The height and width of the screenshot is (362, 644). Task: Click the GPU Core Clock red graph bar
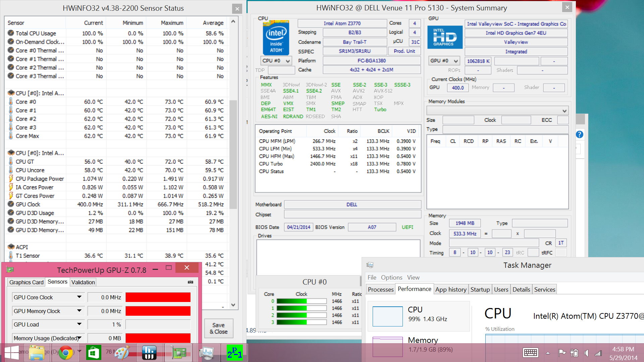click(158, 297)
